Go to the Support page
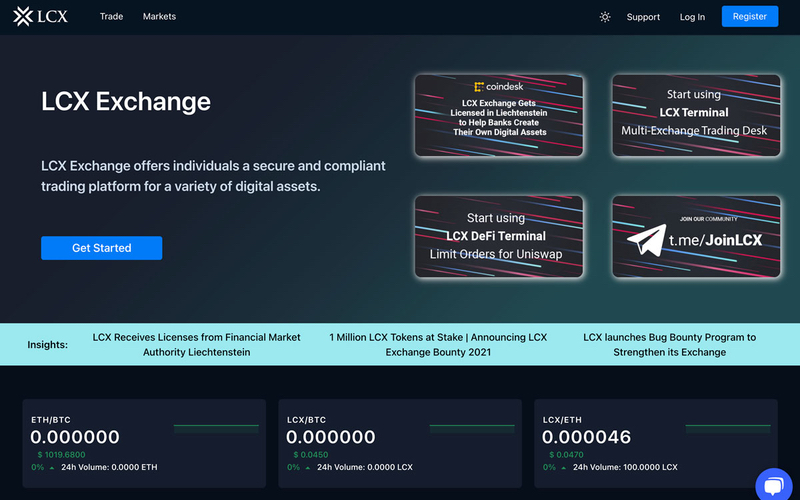 pos(643,17)
